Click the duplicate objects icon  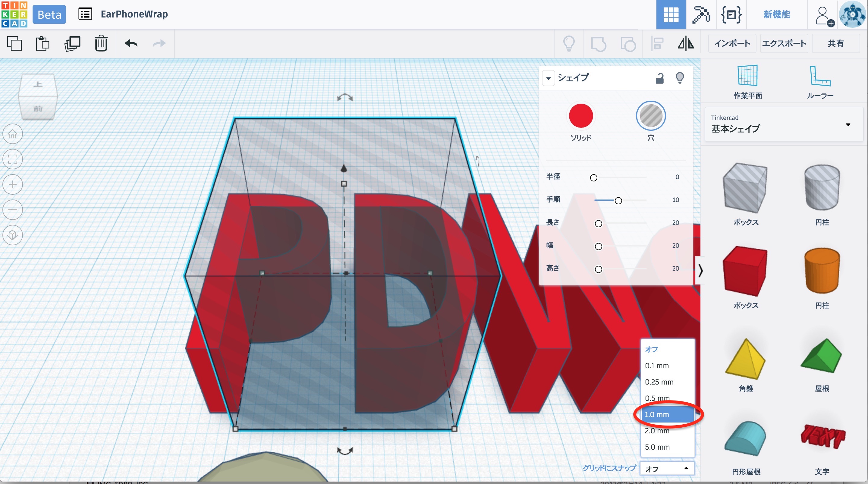click(x=72, y=43)
